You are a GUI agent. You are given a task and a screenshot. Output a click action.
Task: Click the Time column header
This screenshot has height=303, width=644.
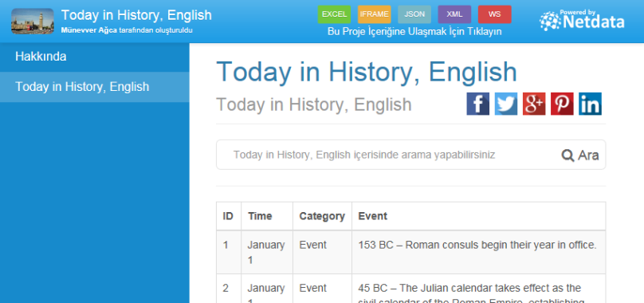pos(267,216)
